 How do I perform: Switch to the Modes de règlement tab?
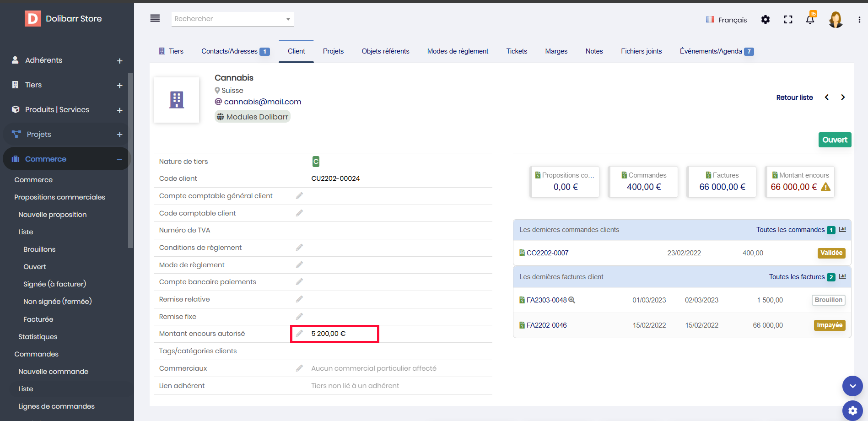458,51
